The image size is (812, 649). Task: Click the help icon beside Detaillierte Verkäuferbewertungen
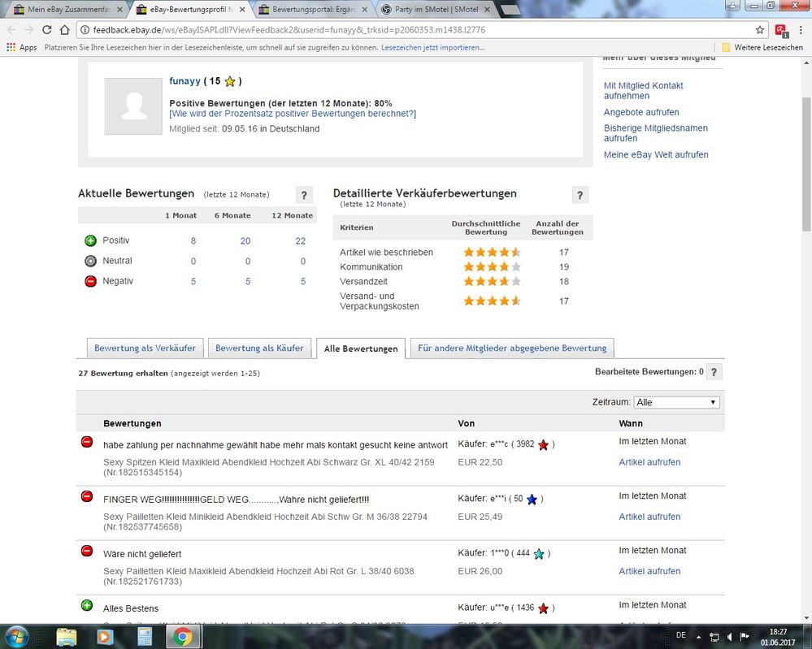tap(580, 195)
